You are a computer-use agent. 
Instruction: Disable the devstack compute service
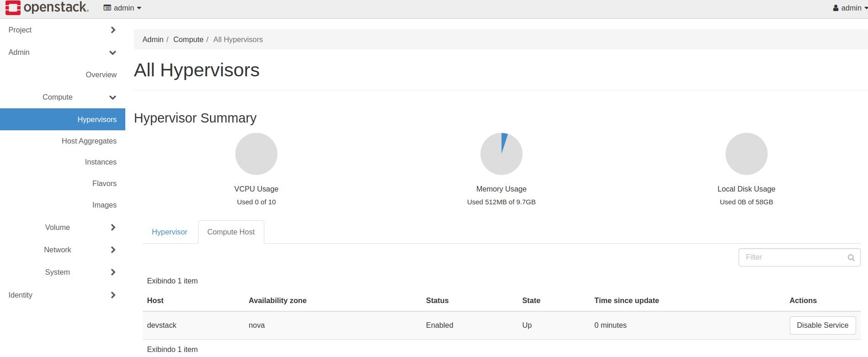(x=822, y=325)
